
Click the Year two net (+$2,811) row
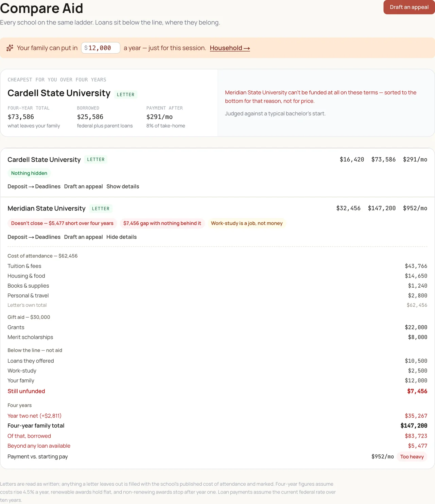(x=217, y=416)
